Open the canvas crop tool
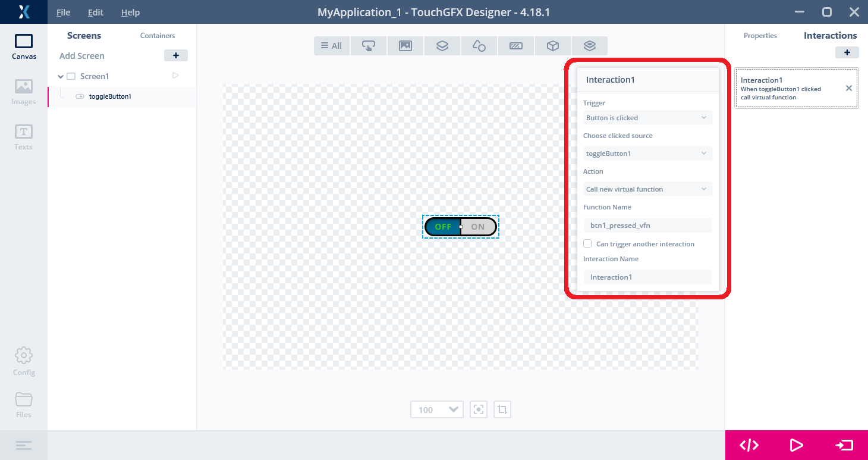This screenshot has height=460, width=868. [x=502, y=409]
